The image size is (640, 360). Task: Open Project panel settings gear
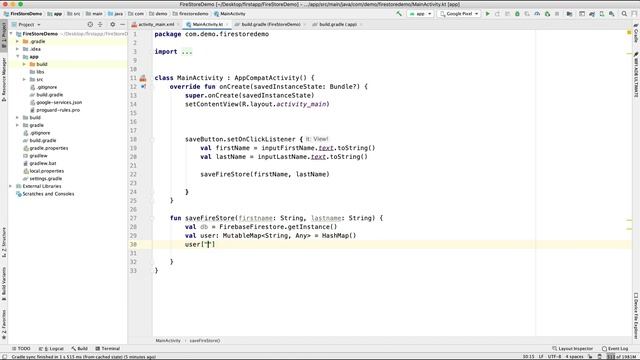click(x=113, y=24)
